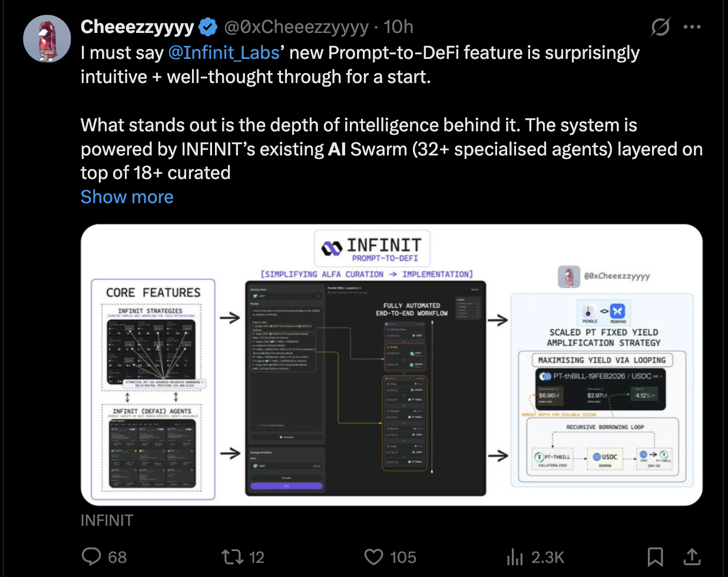
Task: Open the 10h timestamp link
Action: click(x=398, y=27)
